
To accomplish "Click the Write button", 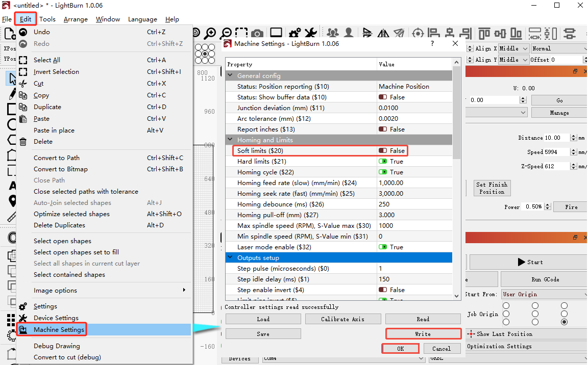I will 423,334.
